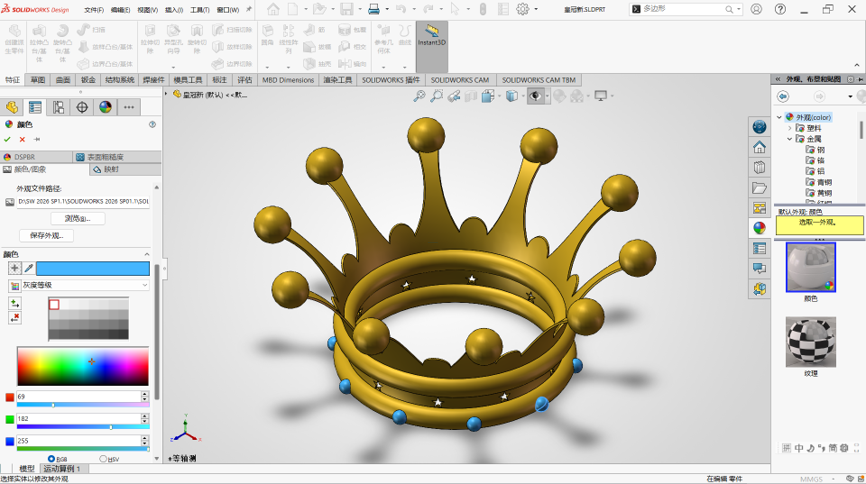Viewport: 866px width, 484px height.
Task: Select the 纹理 checkered texture thumbnail
Action: (810, 342)
